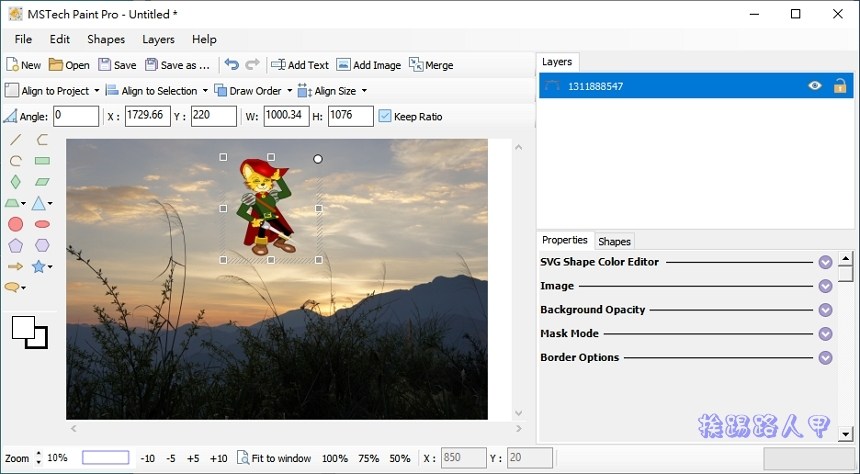This screenshot has height=474, width=860.
Task: Click the Merge button
Action: tap(431, 65)
